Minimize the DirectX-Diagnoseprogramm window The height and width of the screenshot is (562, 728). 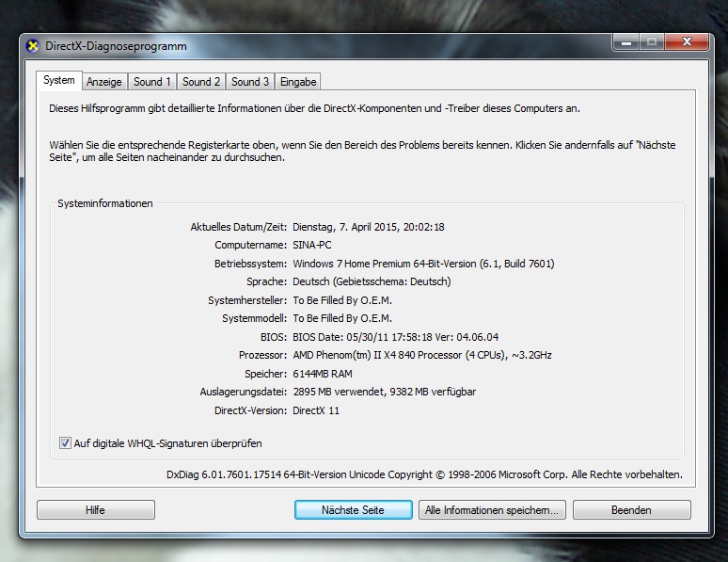(x=626, y=42)
